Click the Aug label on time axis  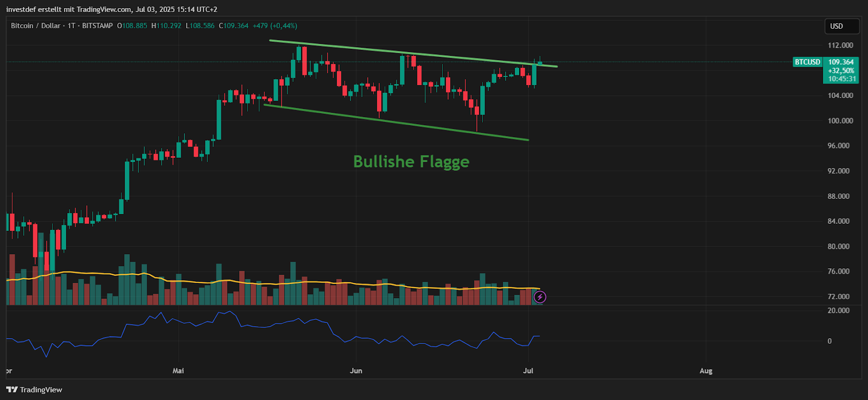coord(706,371)
